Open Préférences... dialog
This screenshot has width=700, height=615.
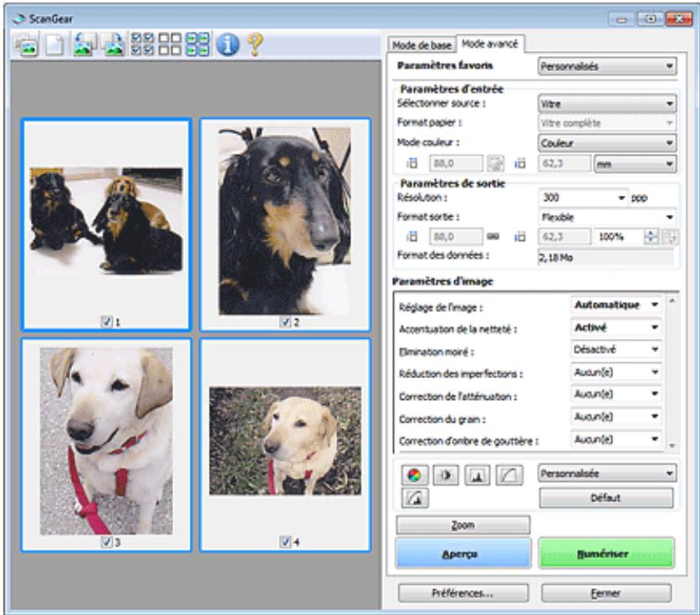pyautogui.click(x=463, y=593)
